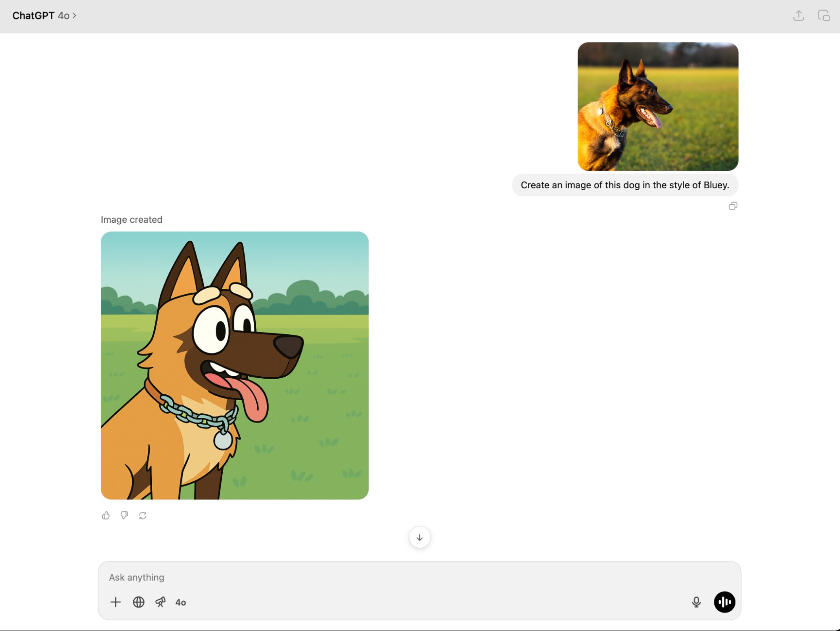Open the 4o model picker in the composer
The height and width of the screenshot is (631, 840).
point(181,602)
